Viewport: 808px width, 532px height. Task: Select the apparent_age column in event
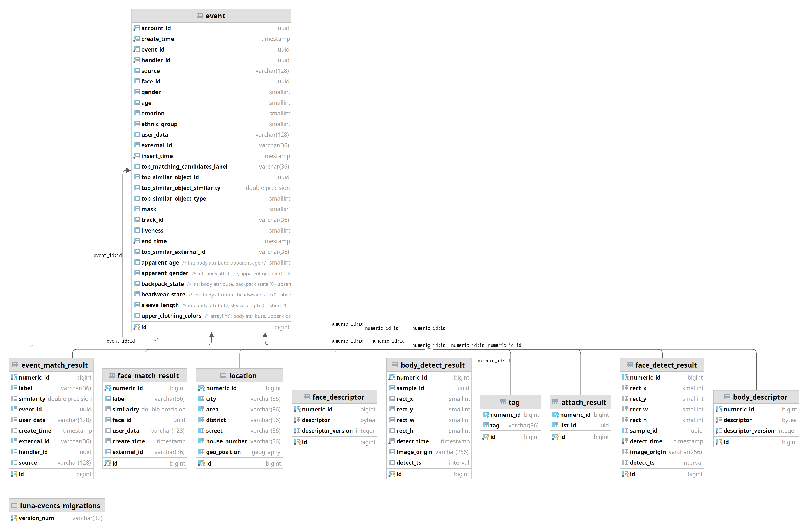click(211, 262)
